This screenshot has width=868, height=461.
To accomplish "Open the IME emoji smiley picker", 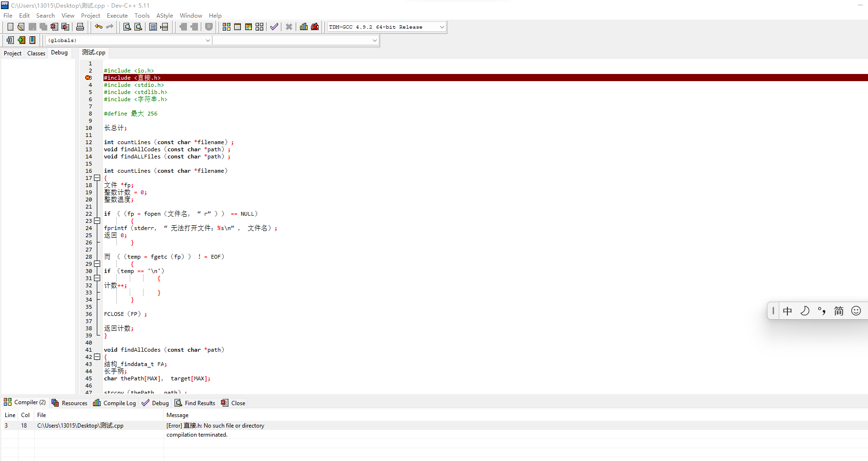I will (856, 311).
